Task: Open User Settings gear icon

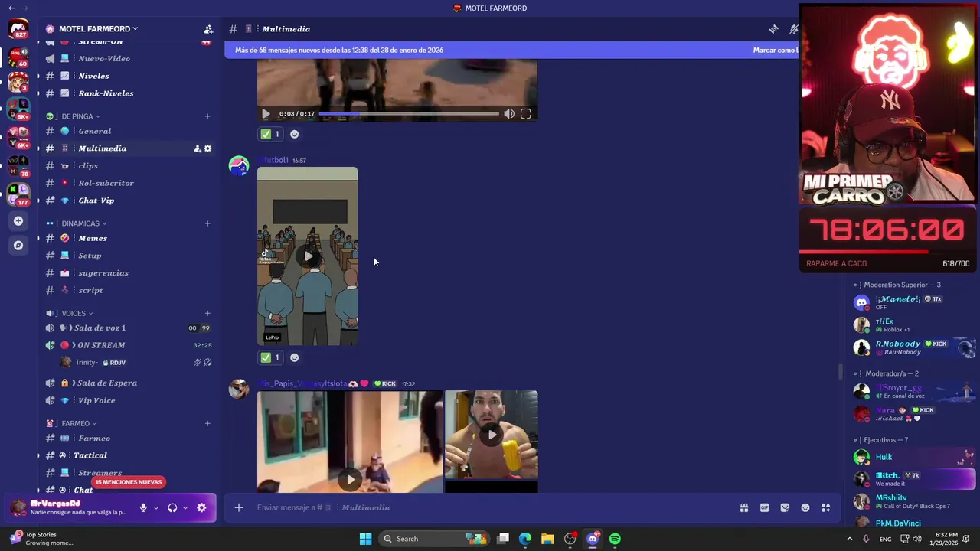Action: [x=201, y=507]
